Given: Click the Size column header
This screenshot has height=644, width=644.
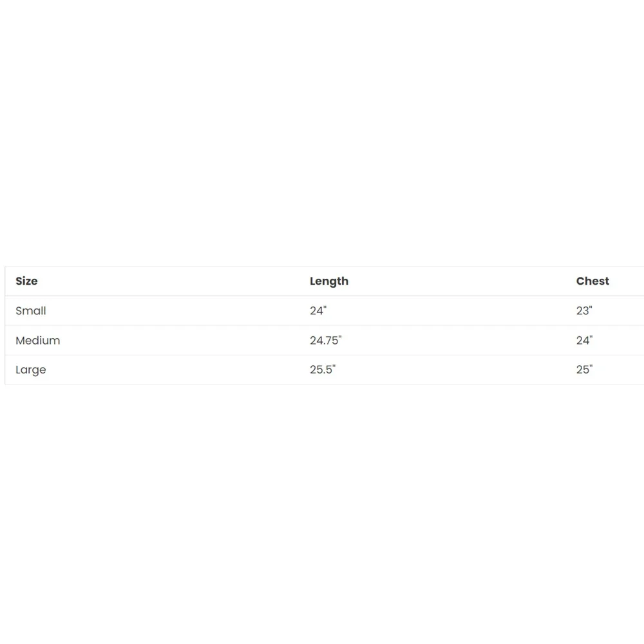Looking at the screenshot, I should [x=26, y=281].
